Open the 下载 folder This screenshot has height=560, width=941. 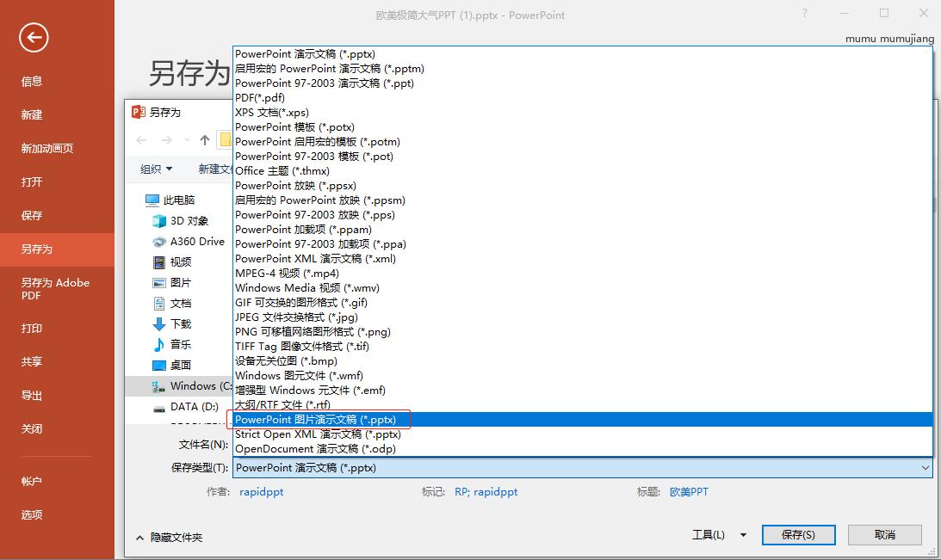tap(180, 324)
